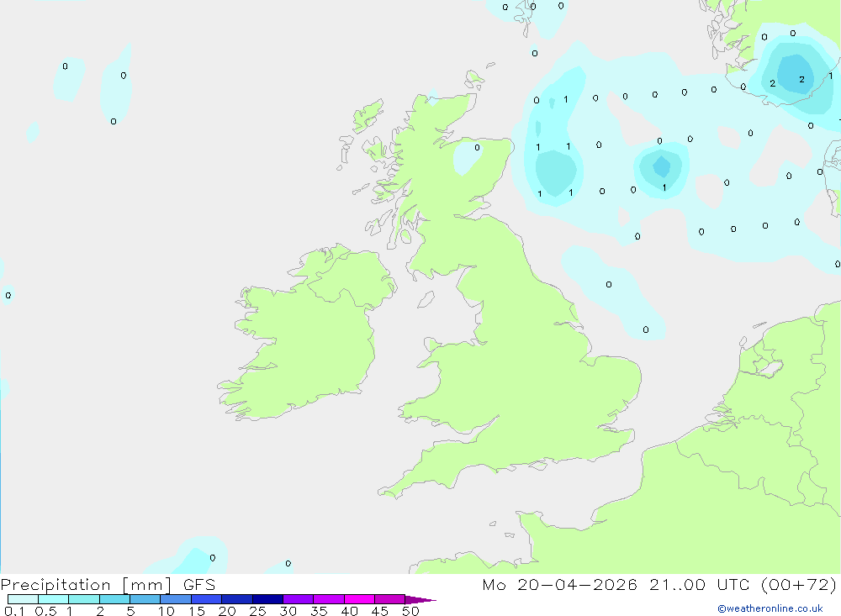Click the '21..00 UTC' time label
The image size is (841, 616).
tap(699, 584)
